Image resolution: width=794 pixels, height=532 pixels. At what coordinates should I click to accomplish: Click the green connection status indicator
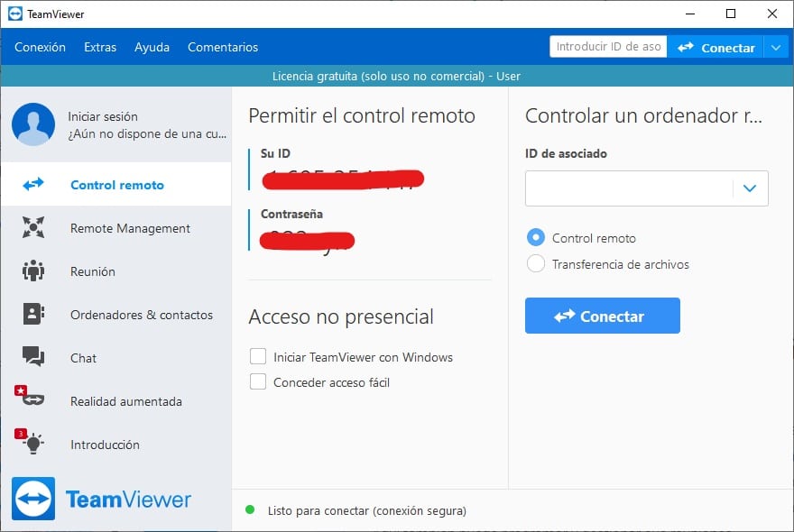250,509
